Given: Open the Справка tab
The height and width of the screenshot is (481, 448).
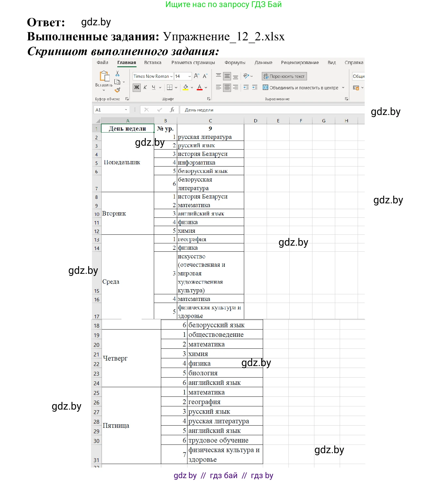Looking at the screenshot, I should 354,62.
